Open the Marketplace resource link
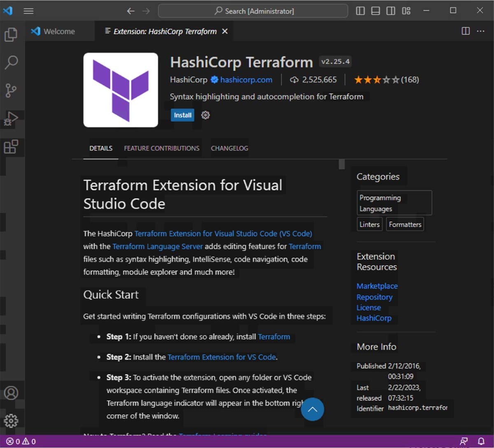The height and width of the screenshot is (448, 494). (x=377, y=286)
